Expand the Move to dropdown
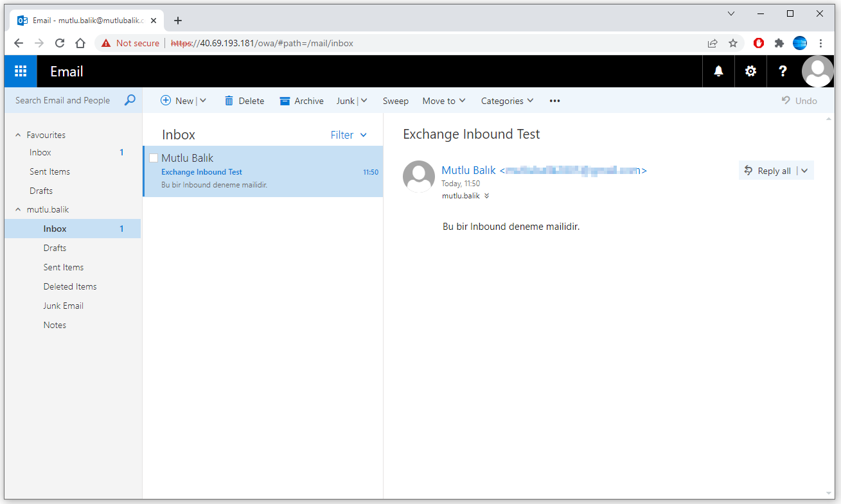This screenshot has width=841, height=504. (x=444, y=101)
